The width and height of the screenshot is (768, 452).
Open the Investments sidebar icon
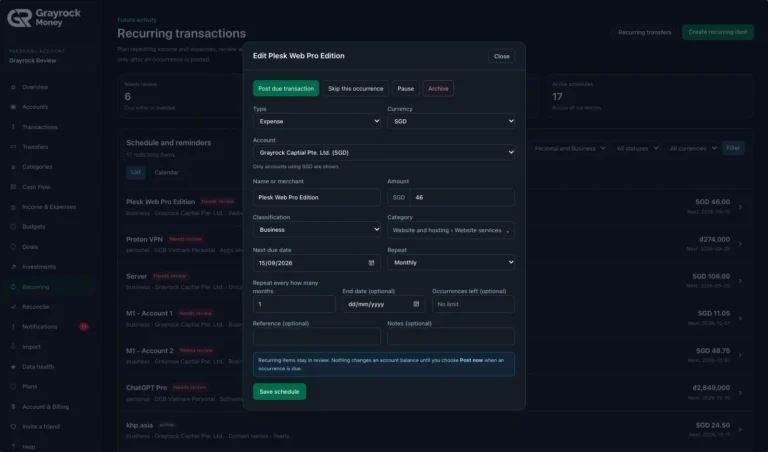pyautogui.click(x=13, y=267)
